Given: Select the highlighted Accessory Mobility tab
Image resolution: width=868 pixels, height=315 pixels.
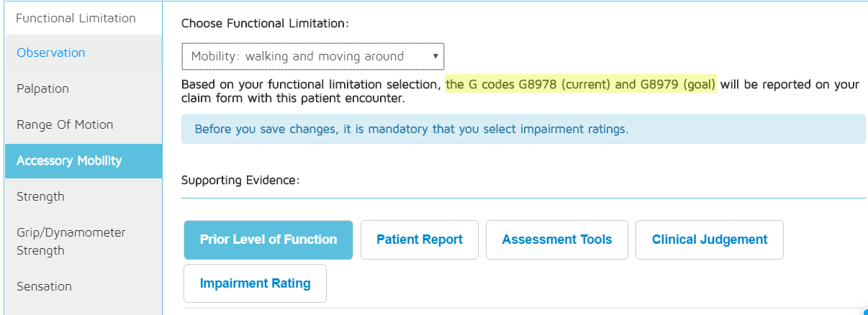Looking at the screenshot, I should coord(69,160).
